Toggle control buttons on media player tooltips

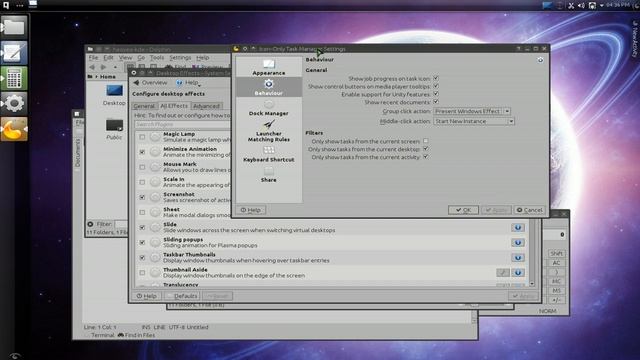coord(436,86)
